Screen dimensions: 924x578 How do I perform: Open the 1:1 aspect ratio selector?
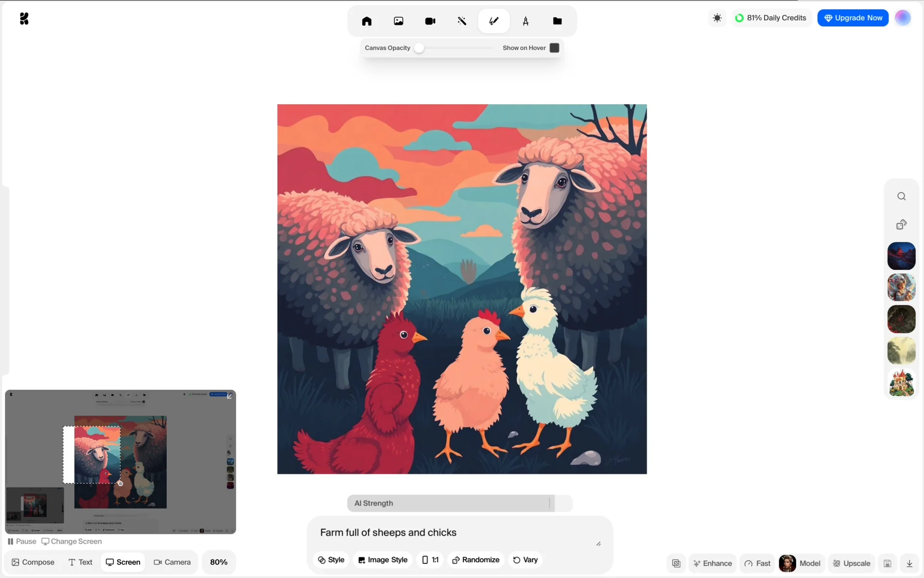coord(430,560)
